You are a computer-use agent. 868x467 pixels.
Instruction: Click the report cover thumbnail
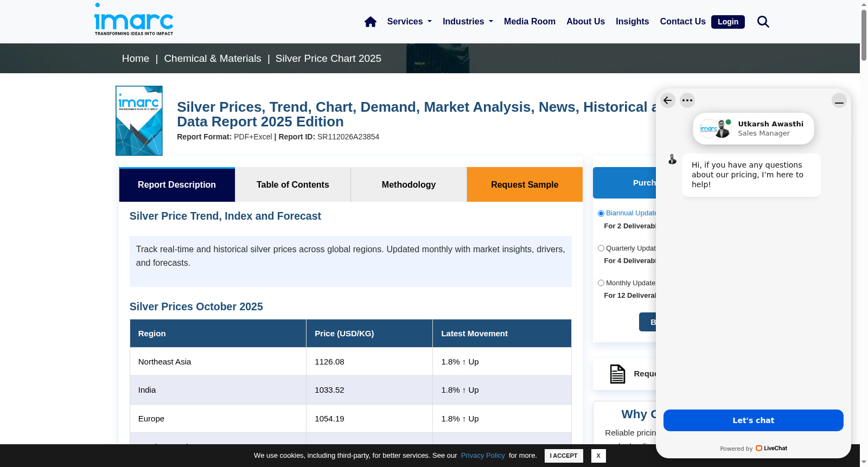[139, 120]
